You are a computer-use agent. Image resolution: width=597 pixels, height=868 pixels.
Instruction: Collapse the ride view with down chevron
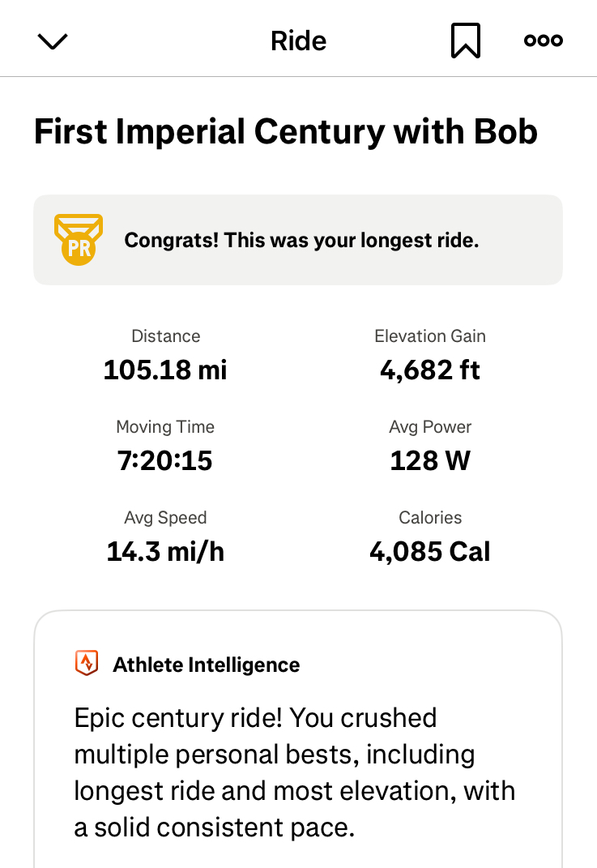(53, 41)
